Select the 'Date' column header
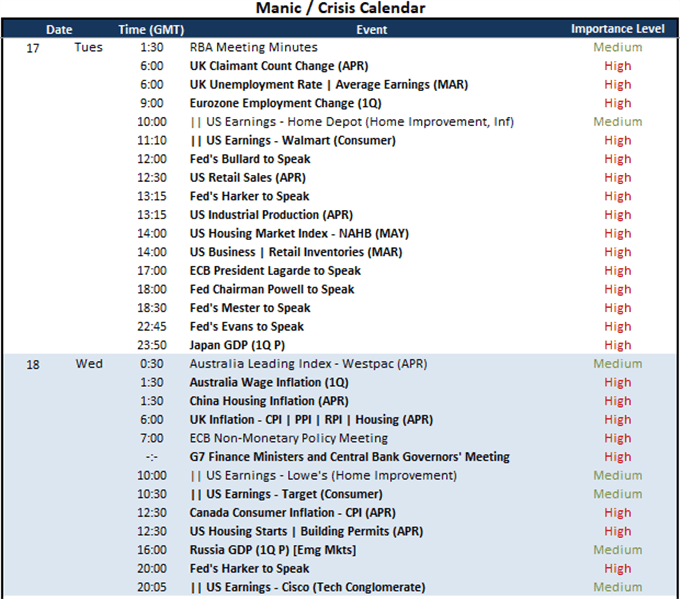This screenshot has height=599, width=680. [59, 29]
